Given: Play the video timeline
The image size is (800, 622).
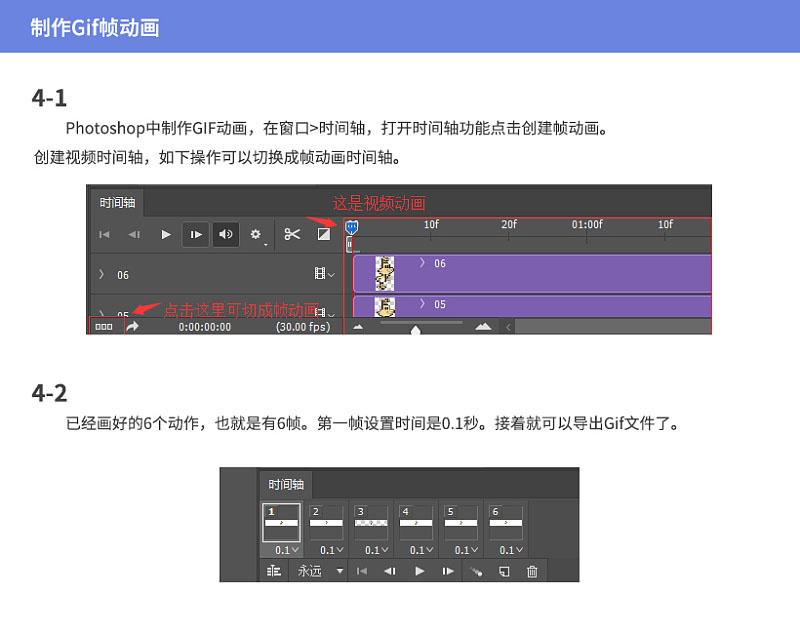Looking at the screenshot, I should [x=165, y=234].
